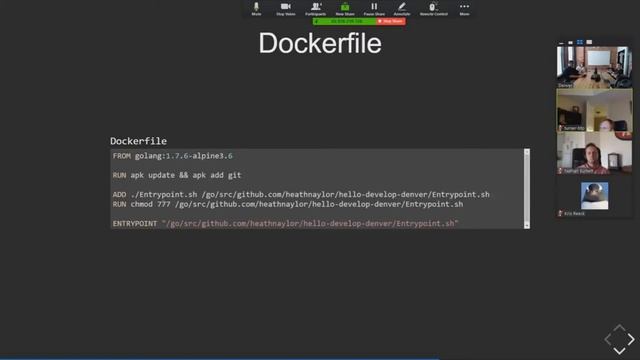Click the 'FROM golang:1.7.6-alpine3.6' line
The height and width of the screenshot is (360, 640).
pos(173,156)
